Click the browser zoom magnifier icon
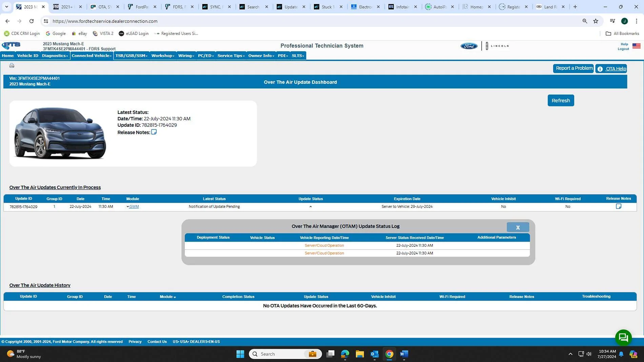This screenshot has width=644, height=362. point(585,21)
